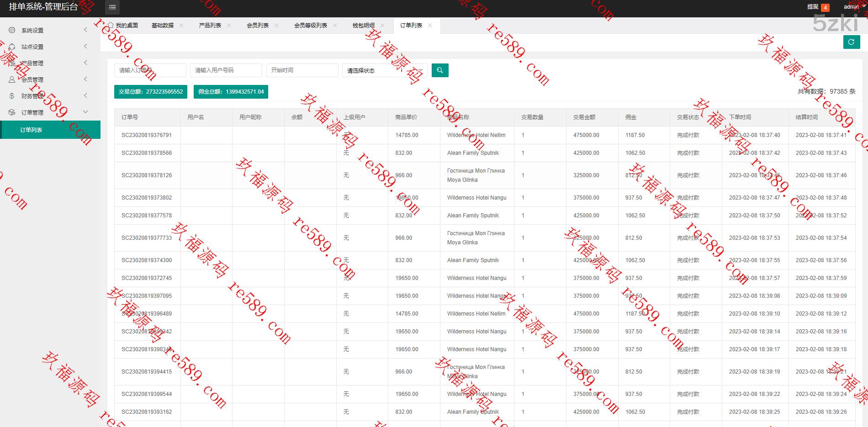The image size is (868, 427).
Task: Focus the 请输入用户号码 input field
Action: click(x=226, y=70)
